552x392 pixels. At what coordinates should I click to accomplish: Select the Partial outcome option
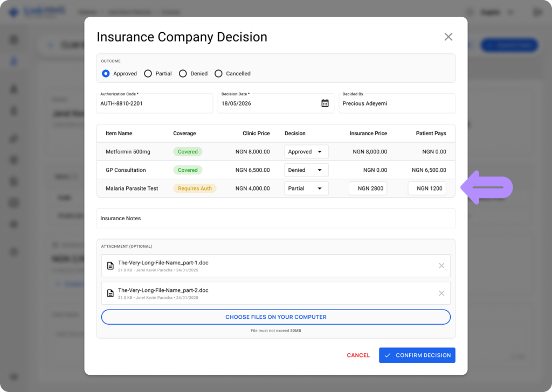148,73
